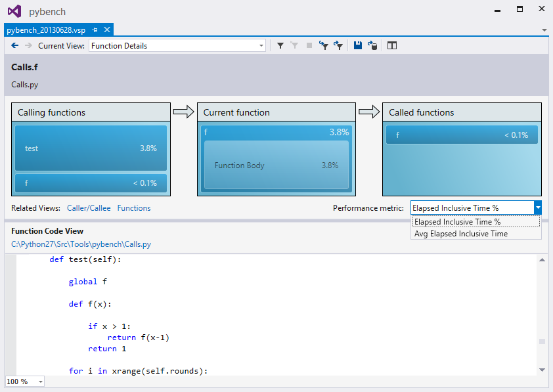The height and width of the screenshot is (392, 553).
Task: Navigate back with the blue left arrow
Action: pyautogui.click(x=15, y=45)
